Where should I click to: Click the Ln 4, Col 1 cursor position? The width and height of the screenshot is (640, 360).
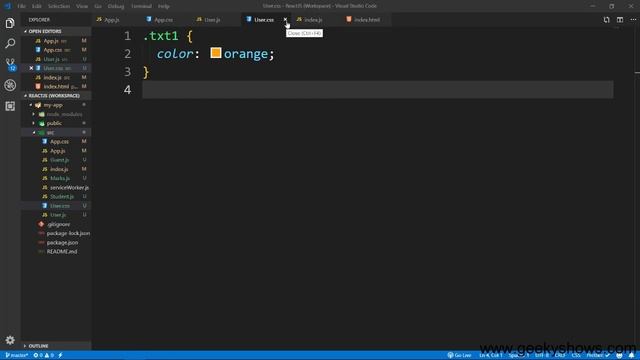[491, 355]
